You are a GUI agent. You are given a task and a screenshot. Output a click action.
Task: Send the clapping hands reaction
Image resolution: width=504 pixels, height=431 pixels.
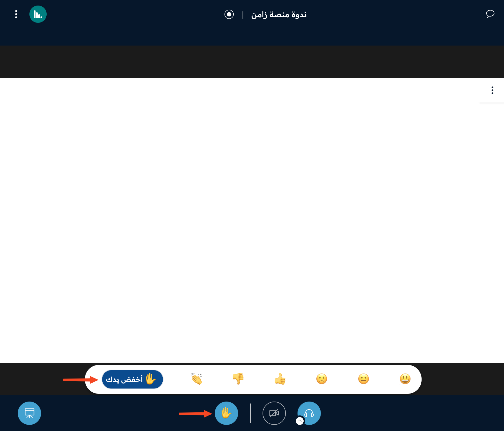[196, 379]
